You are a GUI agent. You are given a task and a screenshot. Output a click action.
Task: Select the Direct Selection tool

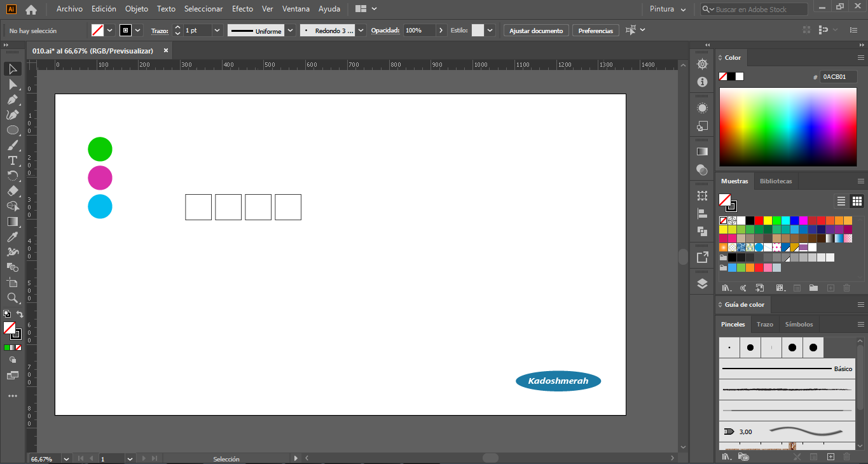(12, 84)
